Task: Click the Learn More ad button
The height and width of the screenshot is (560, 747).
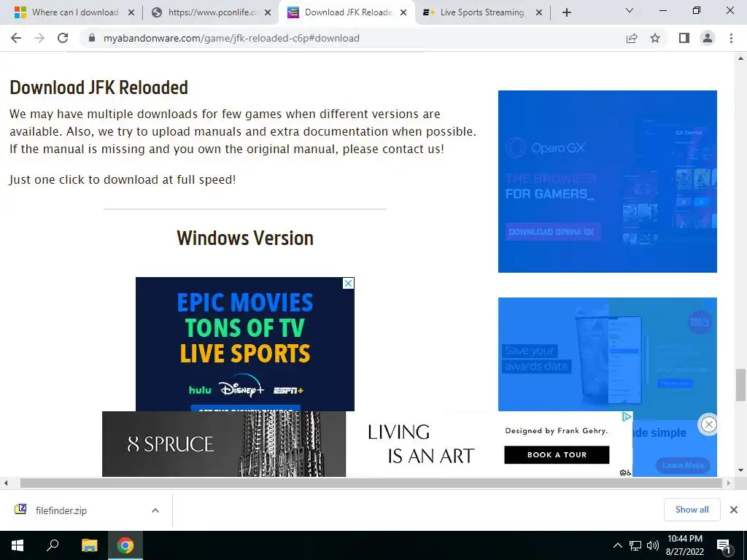Action: coord(683,465)
